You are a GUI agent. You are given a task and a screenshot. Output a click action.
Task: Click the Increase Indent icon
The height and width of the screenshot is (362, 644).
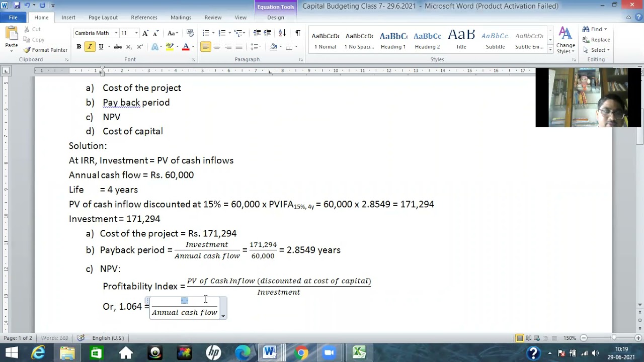(x=268, y=33)
